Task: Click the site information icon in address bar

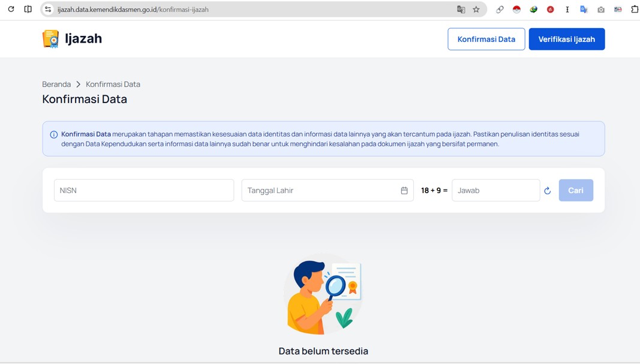Action: pyautogui.click(x=48, y=9)
